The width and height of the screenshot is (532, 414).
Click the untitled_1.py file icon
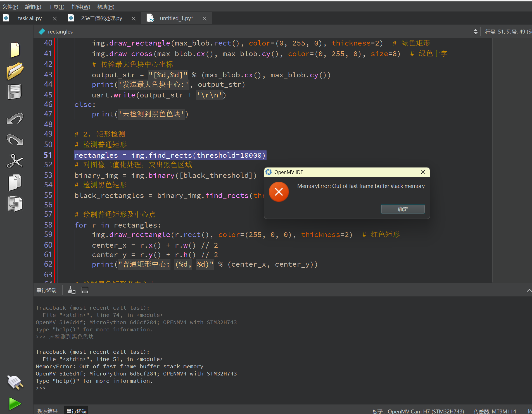[x=150, y=18]
